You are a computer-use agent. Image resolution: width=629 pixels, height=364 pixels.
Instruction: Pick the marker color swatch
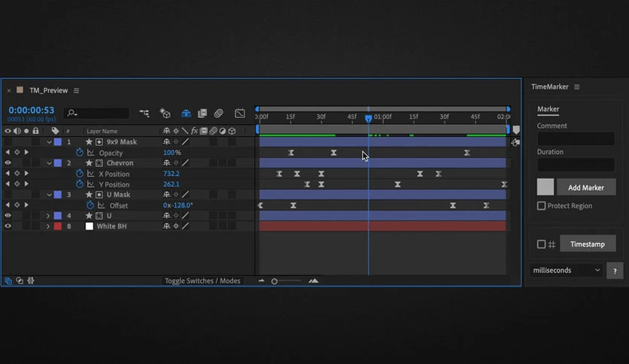pyautogui.click(x=545, y=187)
